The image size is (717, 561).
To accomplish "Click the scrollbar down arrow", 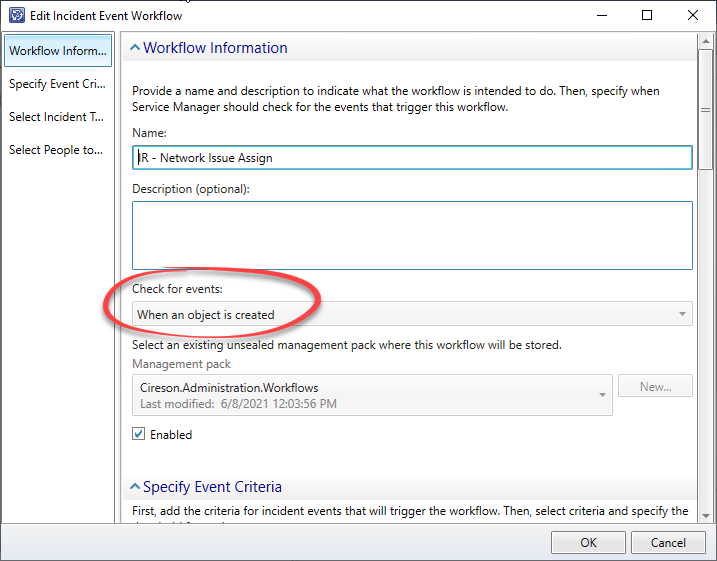I will [706, 514].
